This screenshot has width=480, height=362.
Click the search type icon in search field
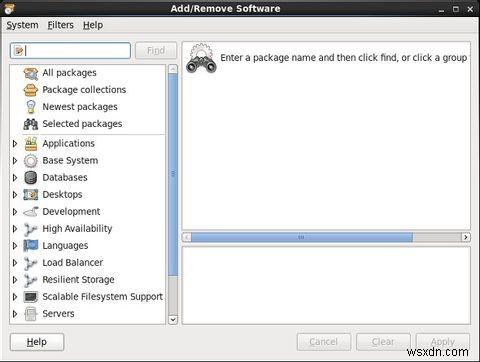19,51
